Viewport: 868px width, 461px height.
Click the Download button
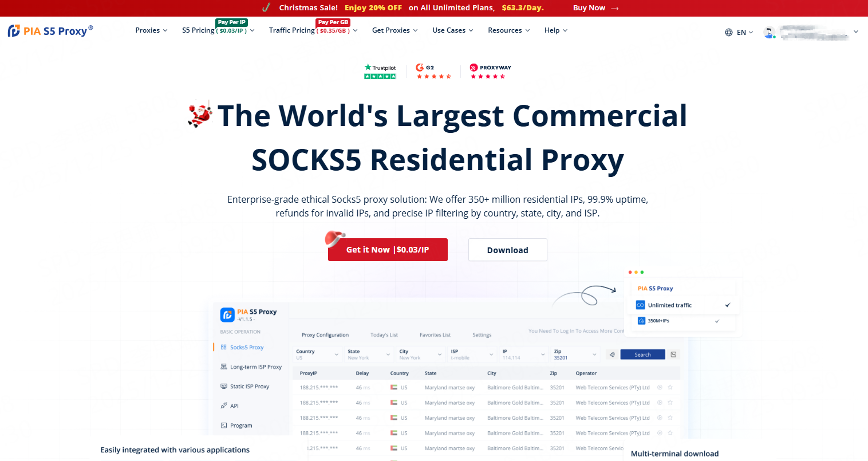pos(507,250)
